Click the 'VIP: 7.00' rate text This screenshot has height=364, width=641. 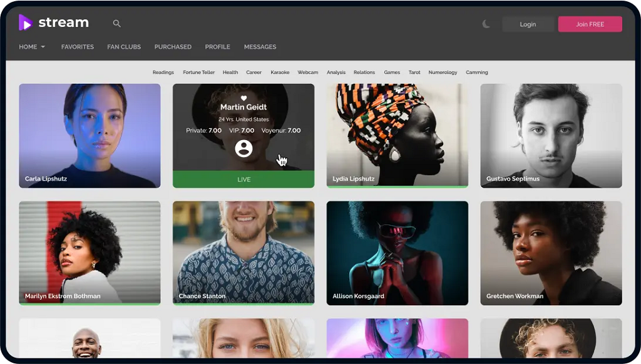pos(242,131)
